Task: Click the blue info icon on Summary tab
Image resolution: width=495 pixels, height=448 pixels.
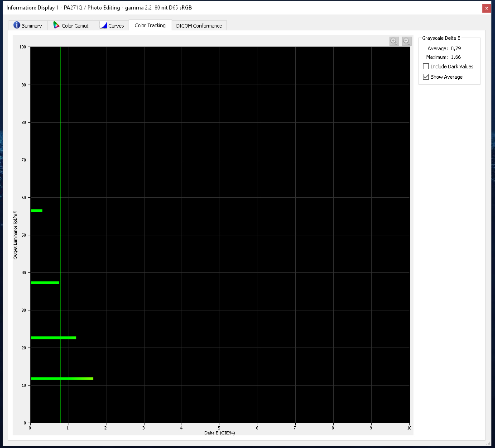Action: pos(17,25)
